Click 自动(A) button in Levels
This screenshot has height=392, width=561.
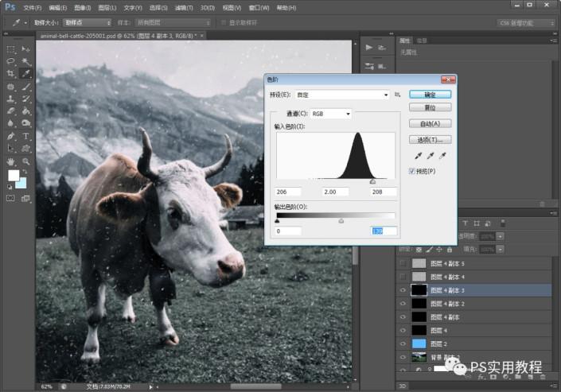[430, 124]
